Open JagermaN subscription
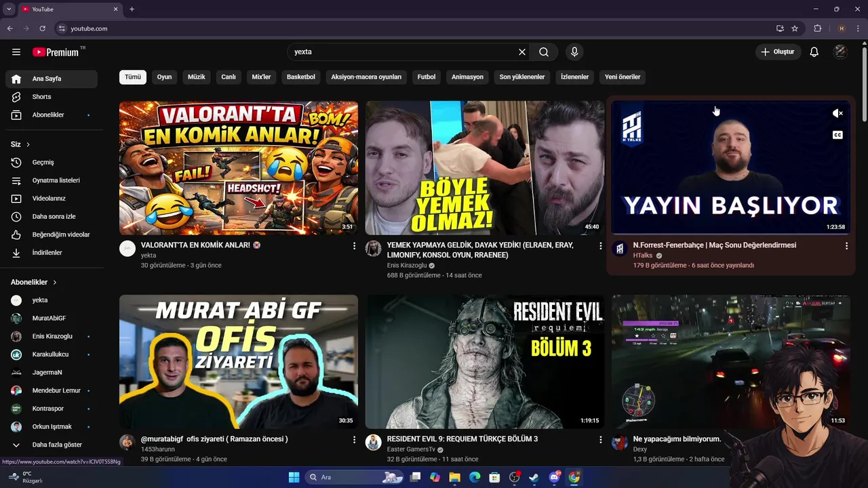Viewport: 868px width, 488px height. click(52, 372)
